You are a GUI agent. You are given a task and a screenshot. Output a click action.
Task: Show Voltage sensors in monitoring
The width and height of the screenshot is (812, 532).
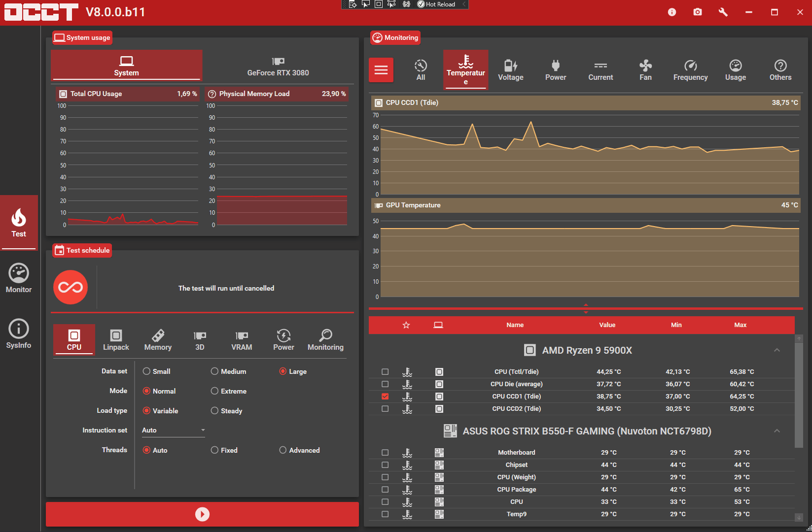(510, 70)
